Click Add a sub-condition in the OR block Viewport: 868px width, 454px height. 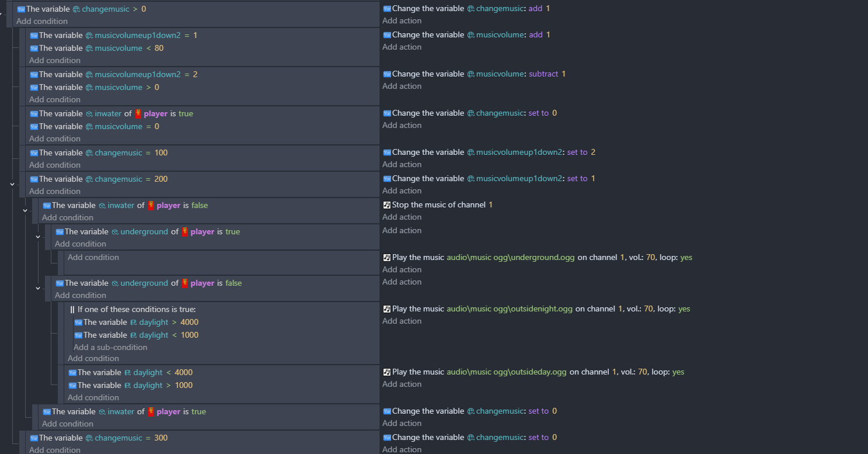click(x=110, y=347)
